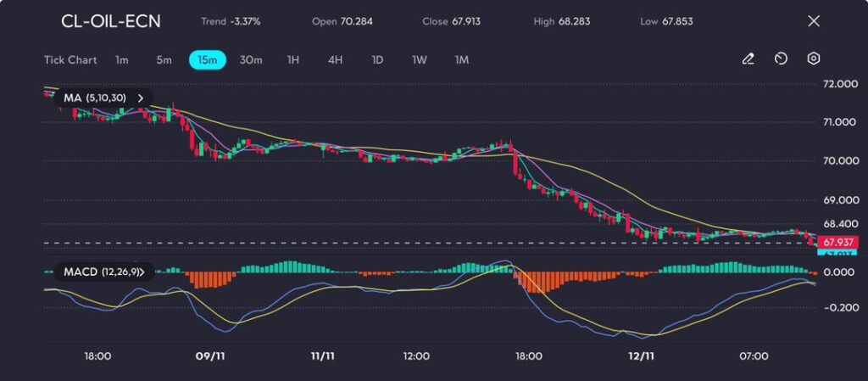Switch to the 30m timeframe
The width and height of the screenshot is (868, 381).
tap(251, 60)
